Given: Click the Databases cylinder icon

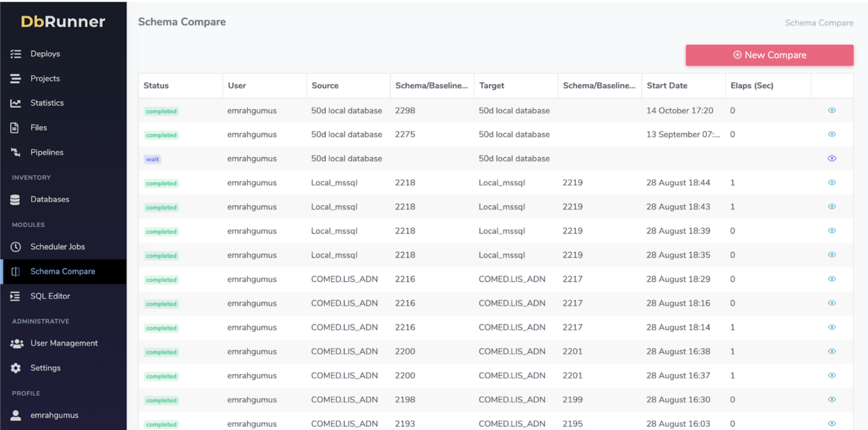Looking at the screenshot, I should 15,200.
